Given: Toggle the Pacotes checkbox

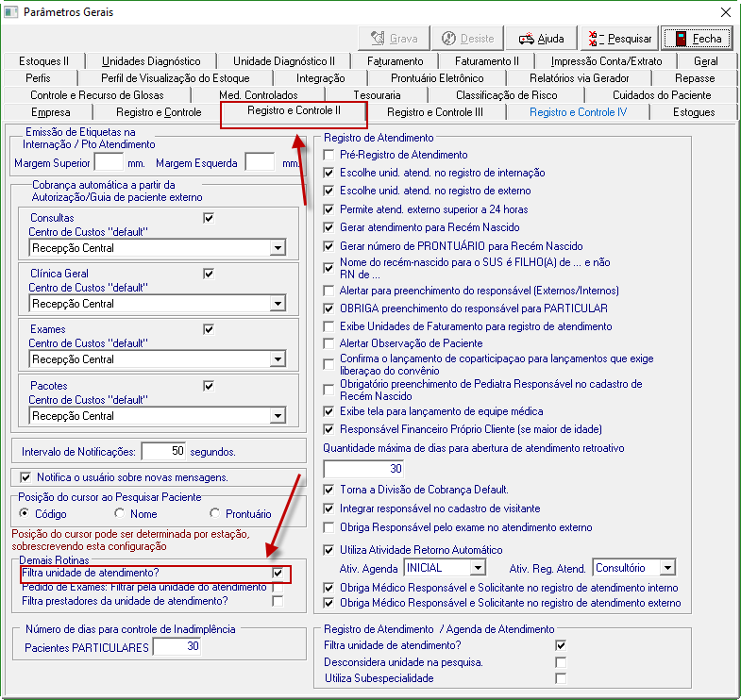Looking at the screenshot, I should coord(209,387).
